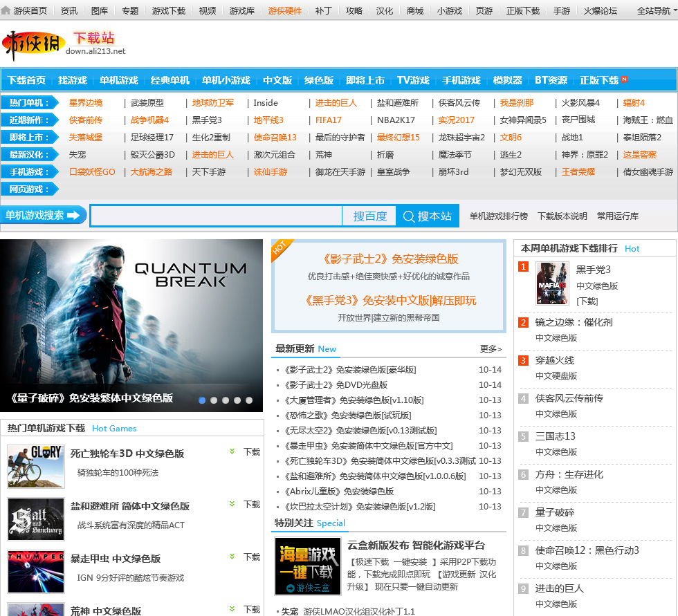Image resolution: width=678 pixels, height=616 pixels.
Task: Click rank 3 badge next to 穿越火线
Action: point(523,360)
